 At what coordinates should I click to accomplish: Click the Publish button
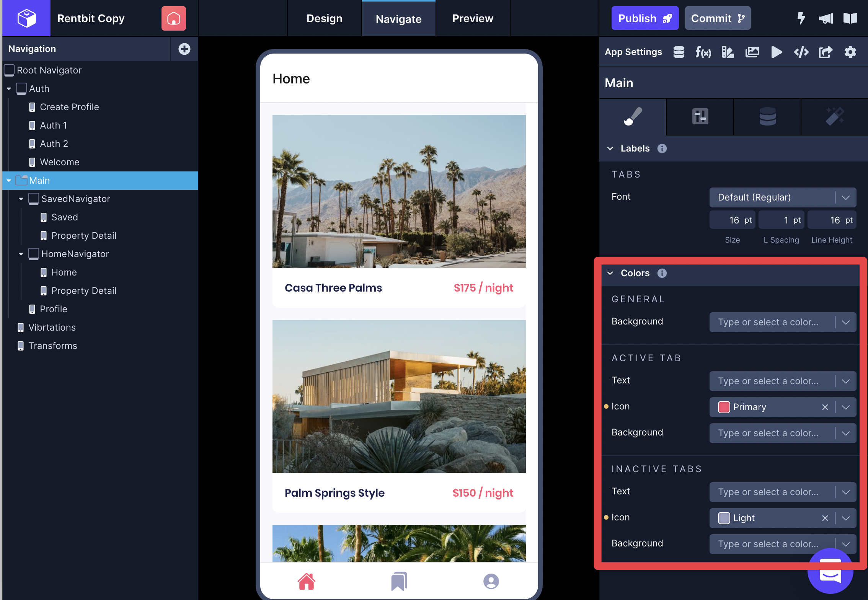[x=645, y=18]
